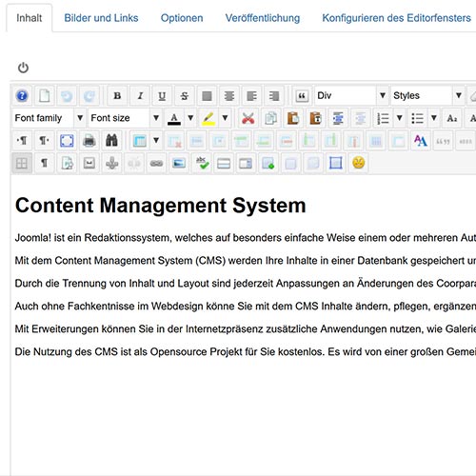Insert a numbered list

[383, 118]
